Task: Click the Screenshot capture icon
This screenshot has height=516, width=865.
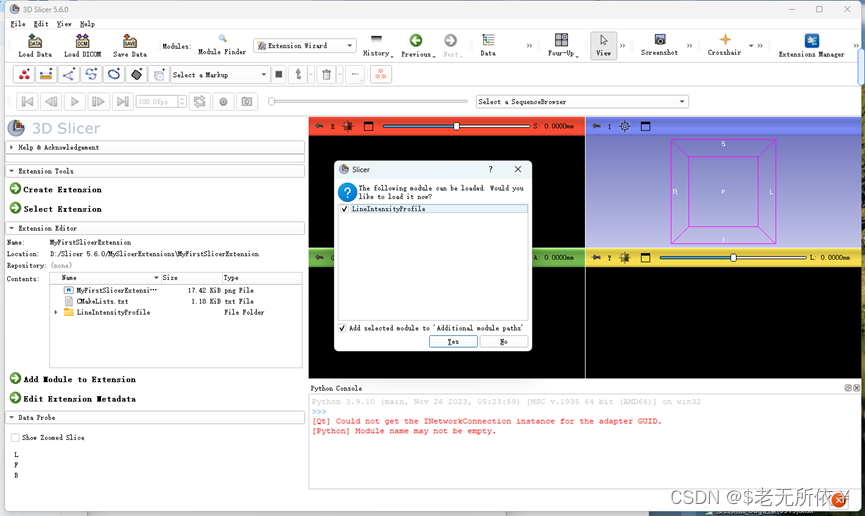Action: [659, 45]
